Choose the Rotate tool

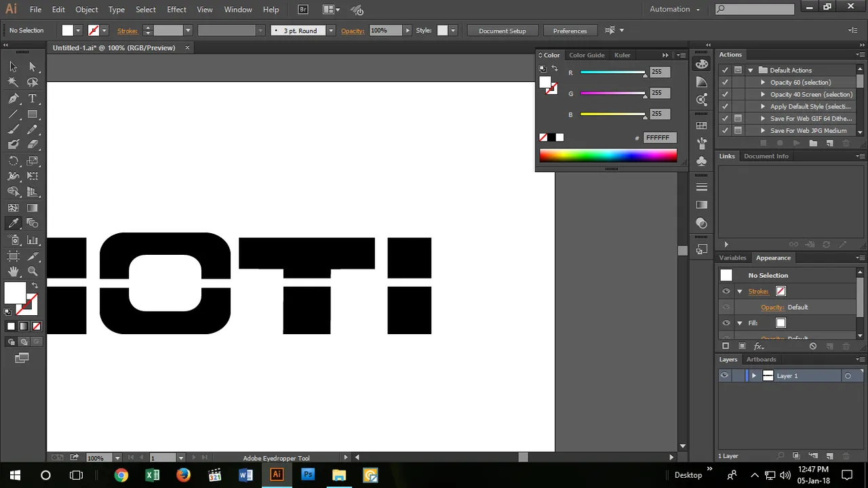click(x=13, y=161)
